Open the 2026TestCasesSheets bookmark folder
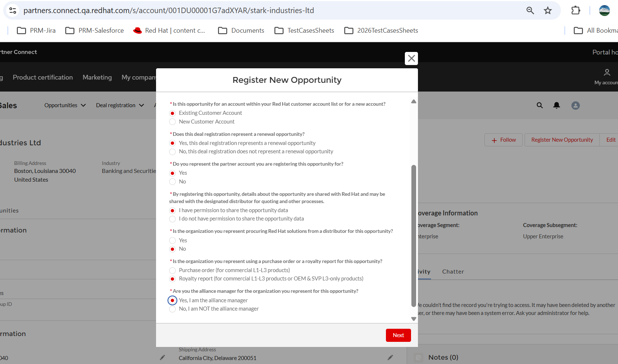The width and height of the screenshot is (618, 364). pyautogui.click(x=381, y=31)
